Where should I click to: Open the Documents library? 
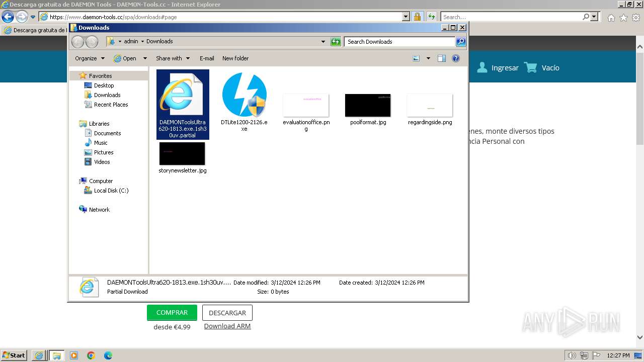pos(107,133)
